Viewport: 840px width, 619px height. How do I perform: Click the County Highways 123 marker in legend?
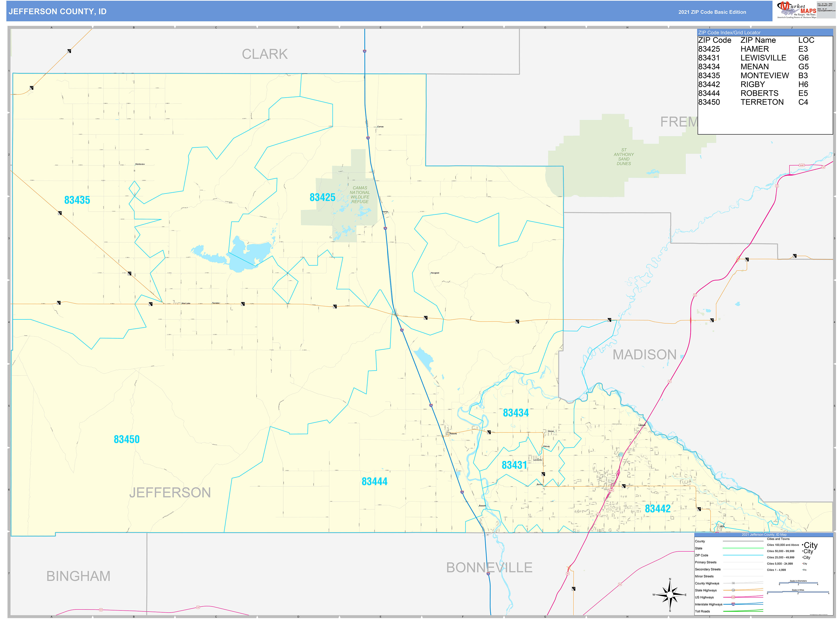tap(733, 583)
